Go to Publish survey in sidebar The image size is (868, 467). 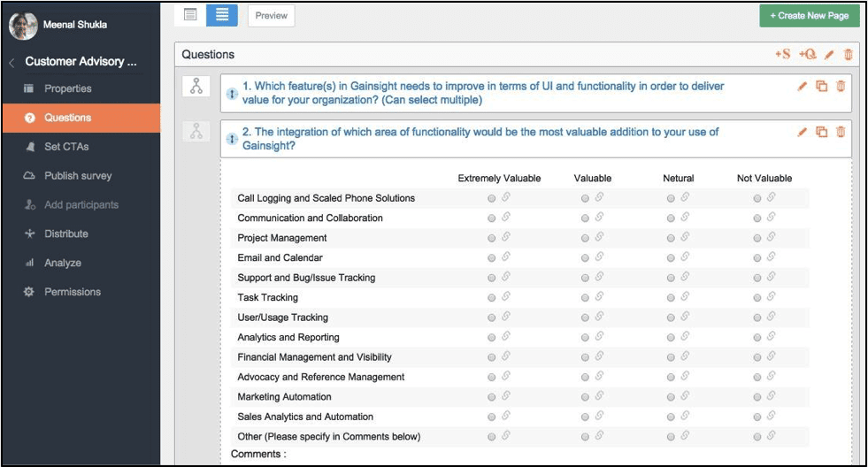(78, 176)
